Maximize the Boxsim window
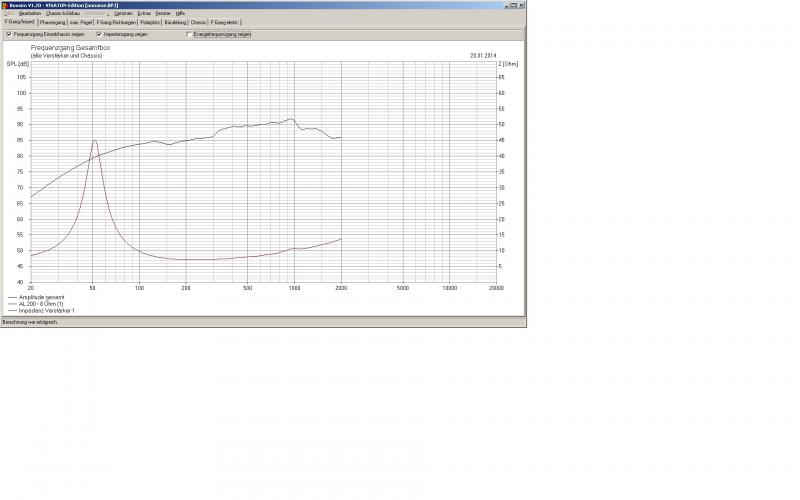The height and width of the screenshot is (500, 800). (x=511, y=4)
